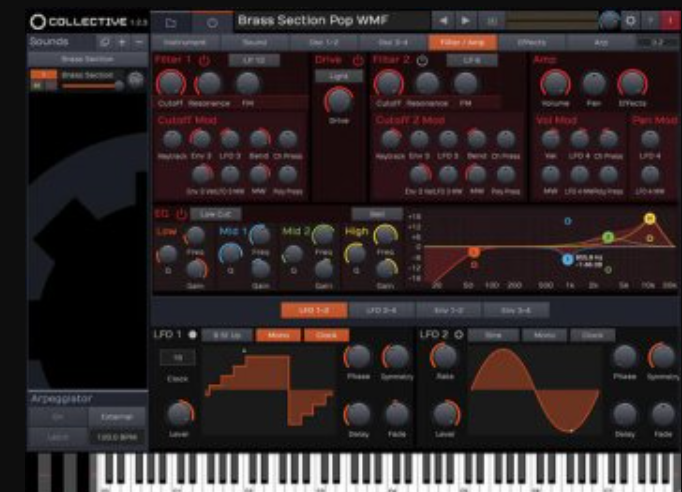Select the Env 3-4 tab

(516, 310)
